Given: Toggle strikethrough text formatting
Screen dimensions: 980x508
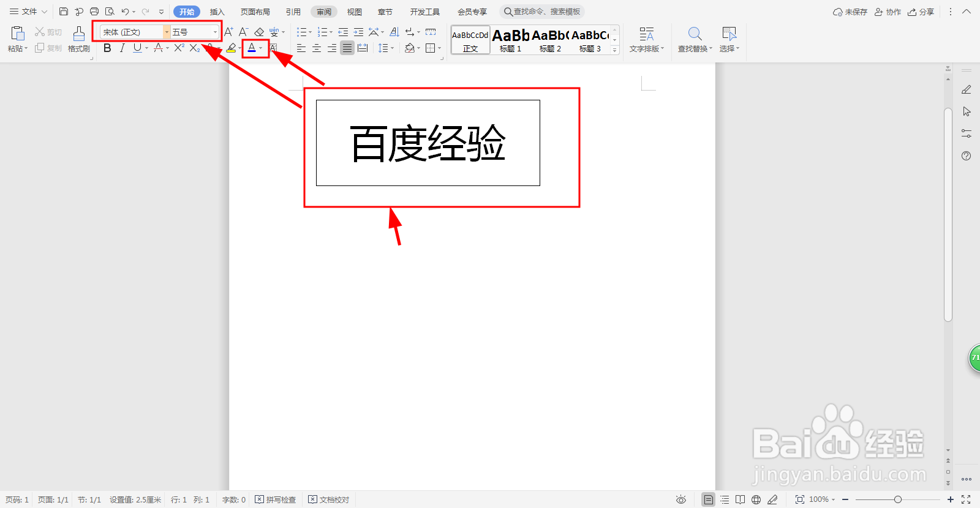Looking at the screenshot, I should tap(158, 48).
